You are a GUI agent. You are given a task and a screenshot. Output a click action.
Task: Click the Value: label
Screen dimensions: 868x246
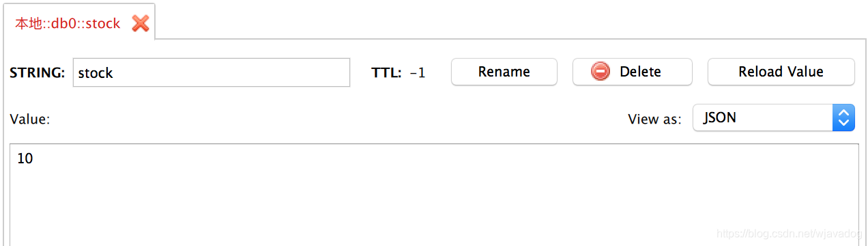(x=30, y=119)
